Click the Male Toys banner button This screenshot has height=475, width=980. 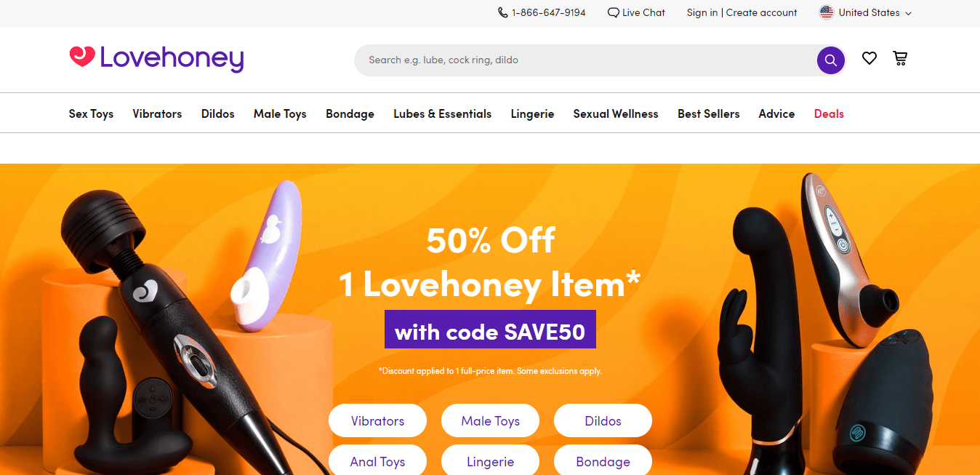click(x=491, y=420)
